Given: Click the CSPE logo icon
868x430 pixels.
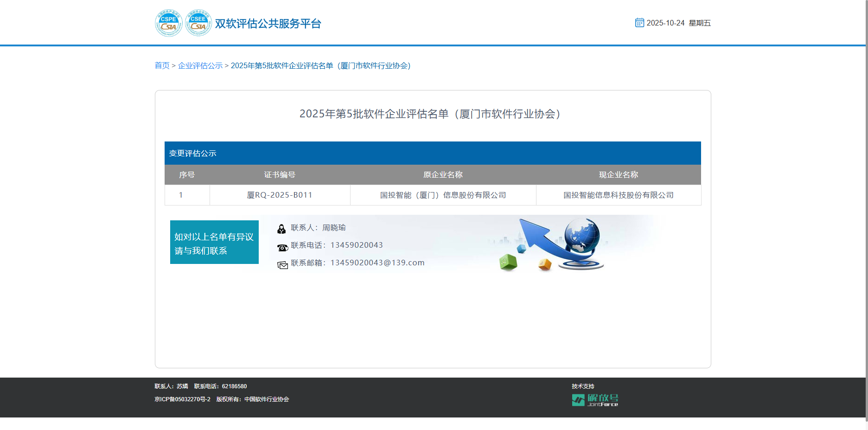Looking at the screenshot, I should [168, 23].
